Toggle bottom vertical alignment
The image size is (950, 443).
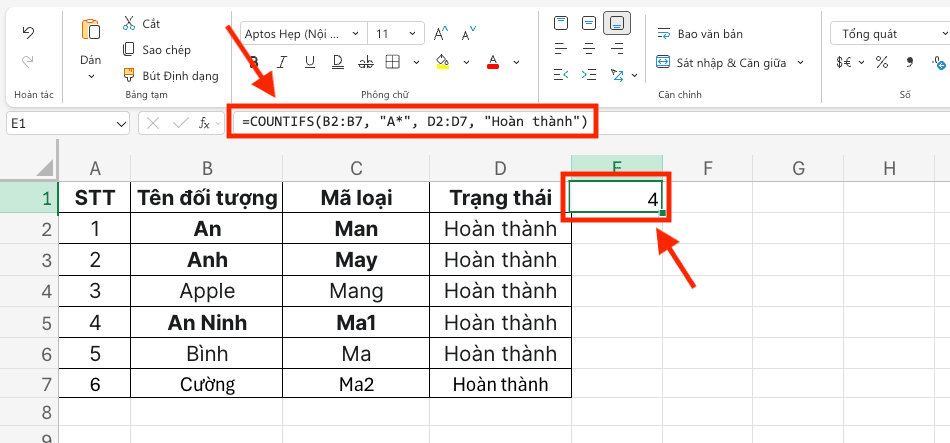tap(617, 23)
